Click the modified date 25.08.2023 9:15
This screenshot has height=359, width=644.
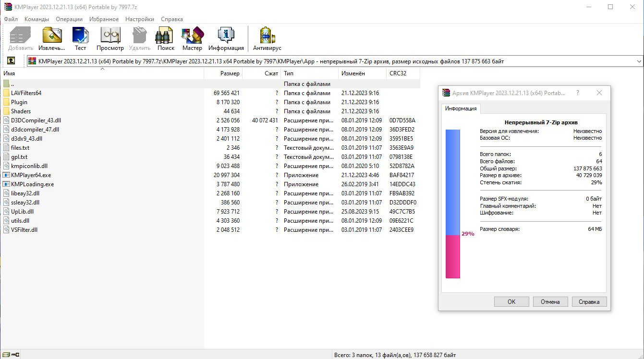tap(360, 212)
